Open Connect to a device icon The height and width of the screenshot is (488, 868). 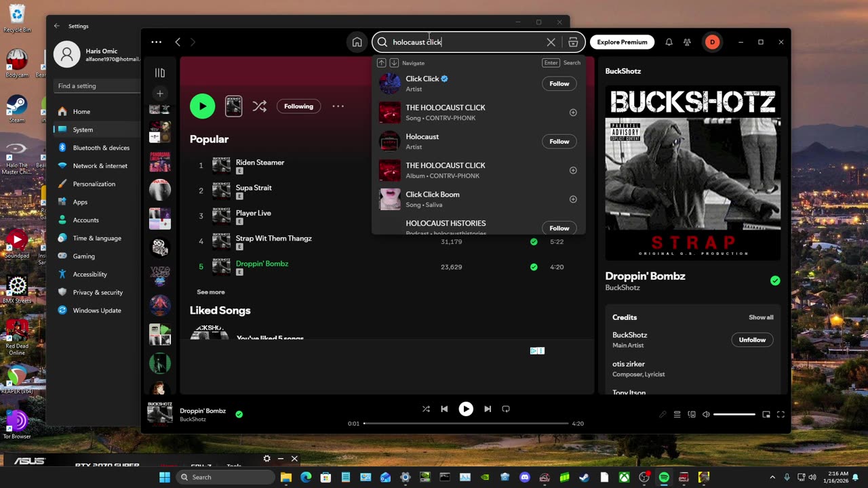pos(692,414)
